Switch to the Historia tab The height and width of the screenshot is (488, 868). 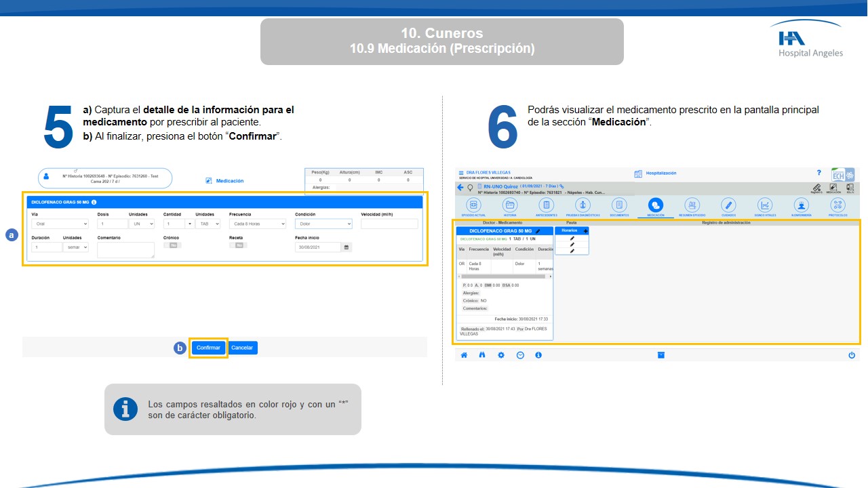(509, 205)
